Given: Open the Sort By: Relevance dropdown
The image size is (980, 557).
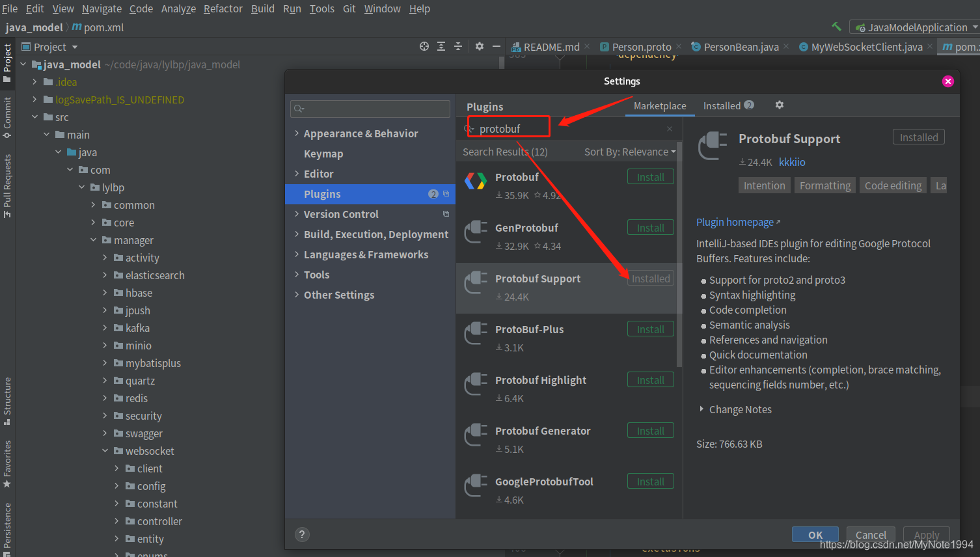Looking at the screenshot, I should [630, 152].
